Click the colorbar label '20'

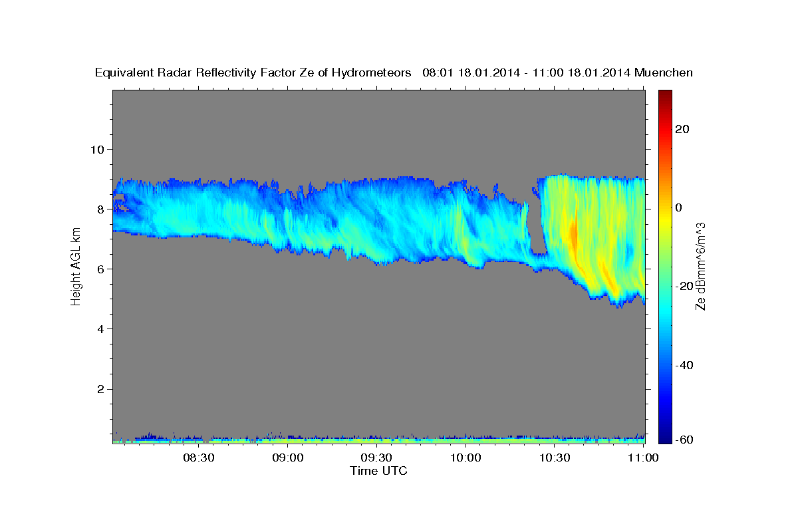pos(681,129)
